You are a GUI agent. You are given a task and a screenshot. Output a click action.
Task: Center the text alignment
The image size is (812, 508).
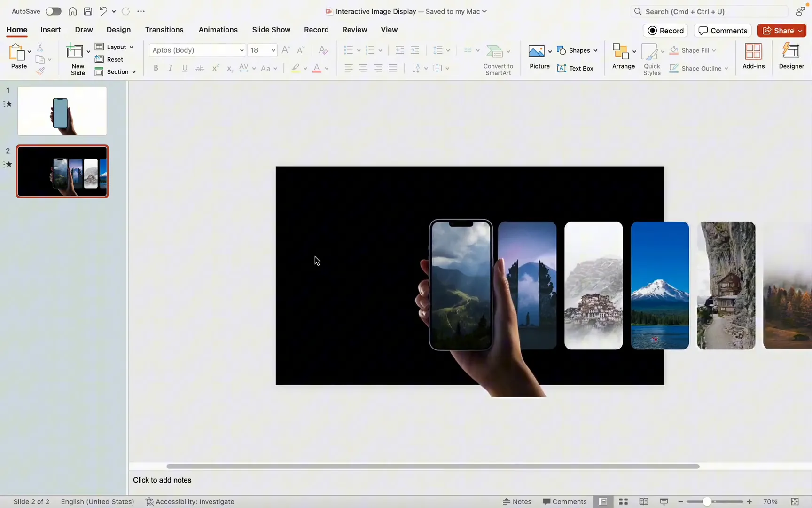(363, 68)
